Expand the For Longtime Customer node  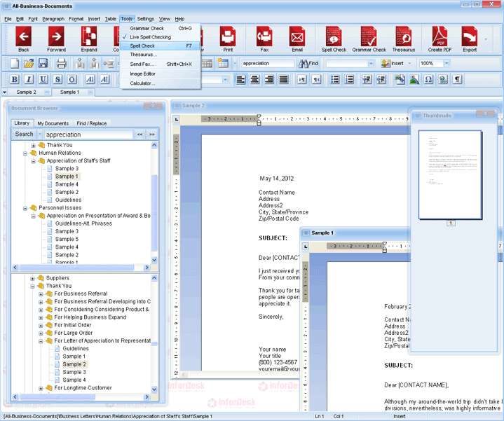[x=41, y=388]
